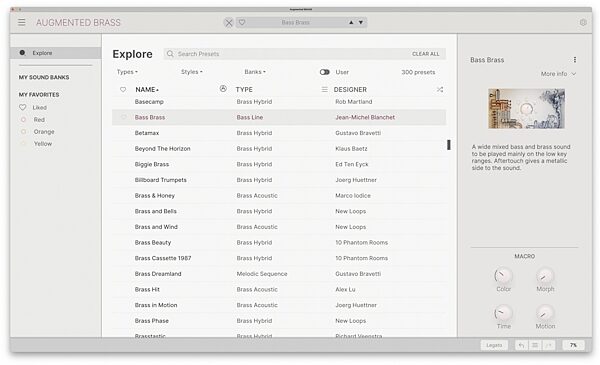Click the preset list scrollbar handle
The height and width of the screenshot is (365, 600).
[449, 145]
